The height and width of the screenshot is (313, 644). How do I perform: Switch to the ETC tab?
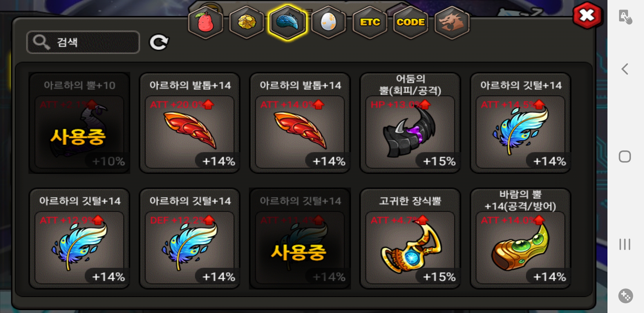click(x=370, y=22)
